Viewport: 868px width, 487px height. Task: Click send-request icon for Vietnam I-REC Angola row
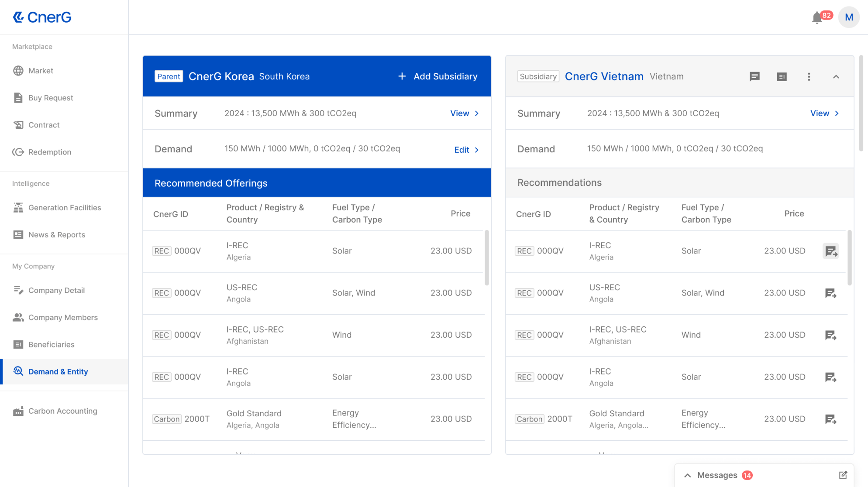click(830, 377)
